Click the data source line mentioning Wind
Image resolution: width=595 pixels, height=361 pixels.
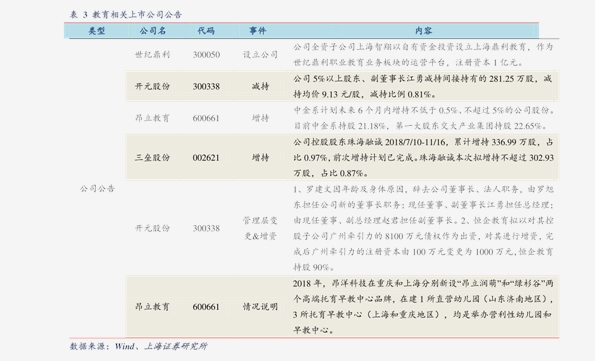(138, 346)
